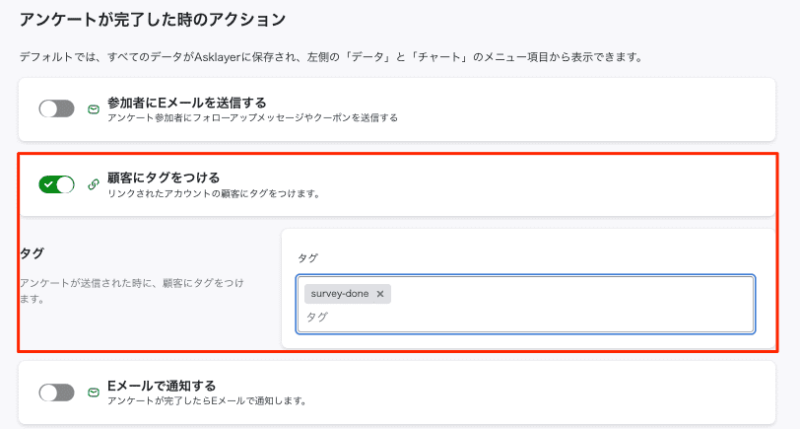Screen dimensions: 800x429
Task: Click the Eメールで通知する title
Action: point(161,386)
